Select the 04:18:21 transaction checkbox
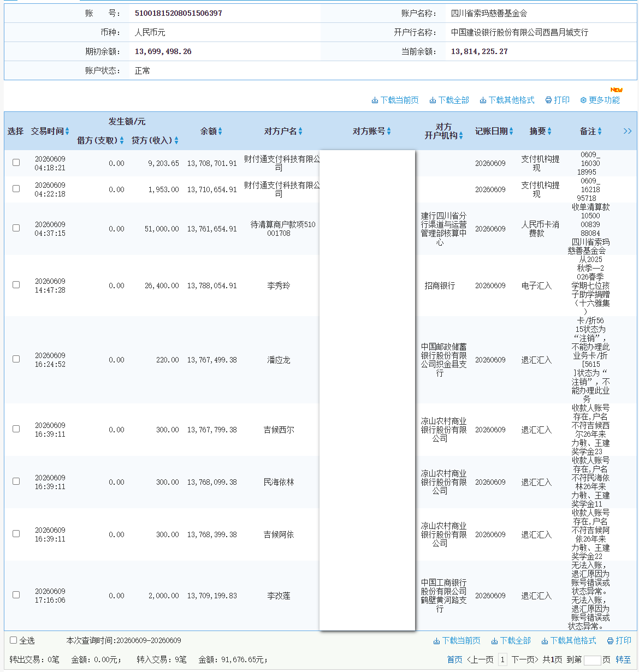 tap(16, 162)
